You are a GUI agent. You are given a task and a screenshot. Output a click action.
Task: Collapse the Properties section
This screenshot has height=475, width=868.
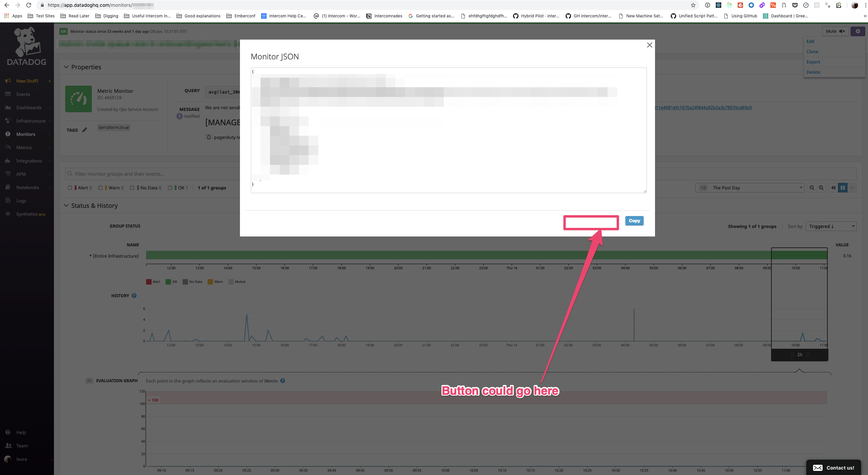point(66,67)
